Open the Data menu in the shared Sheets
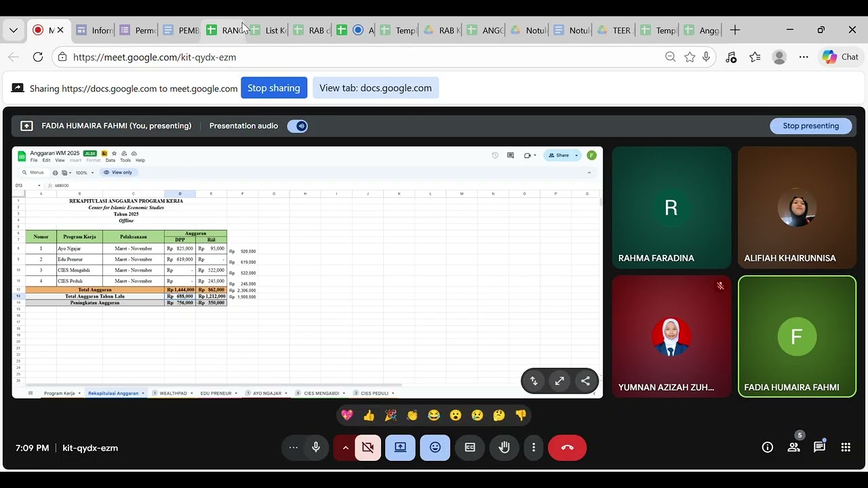 coord(110,161)
